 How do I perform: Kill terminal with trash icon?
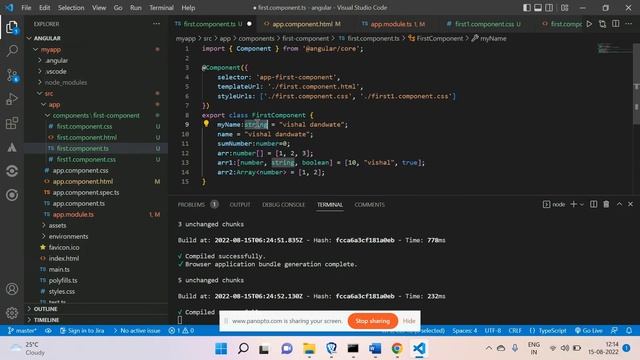coord(606,204)
